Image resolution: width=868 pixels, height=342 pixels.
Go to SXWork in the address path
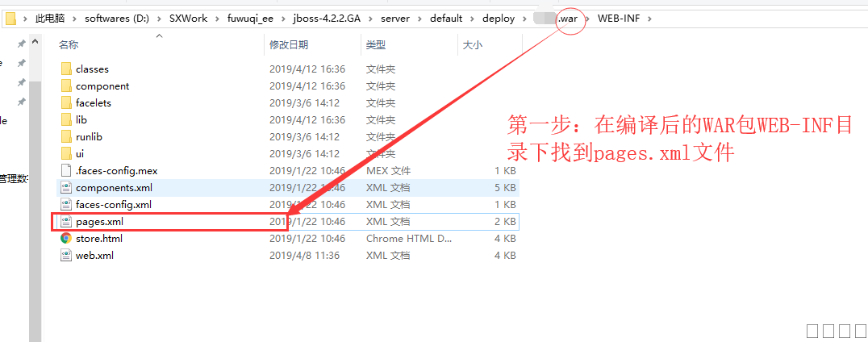point(188,19)
